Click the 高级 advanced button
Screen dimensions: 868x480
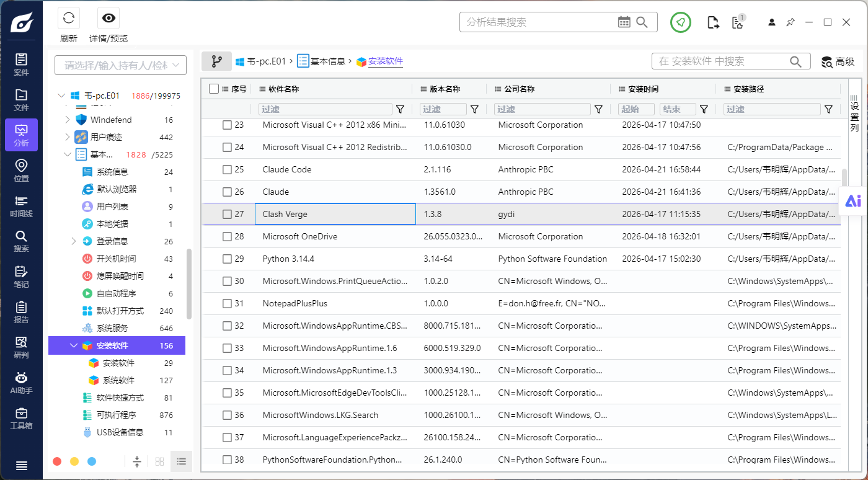click(838, 61)
